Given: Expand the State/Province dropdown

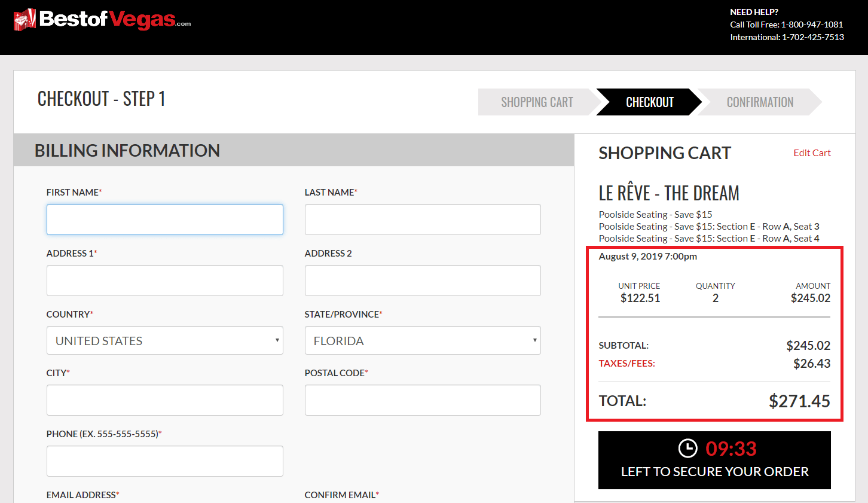Looking at the screenshot, I should tap(422, 340).
